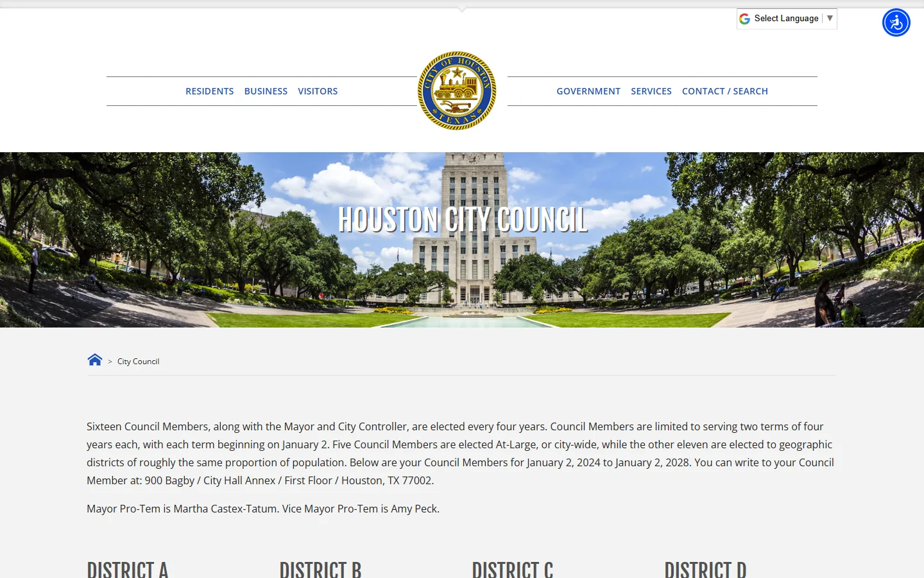Click the DISTRICT B heading
The image size is (924, 578).
[x=320, y=570]
